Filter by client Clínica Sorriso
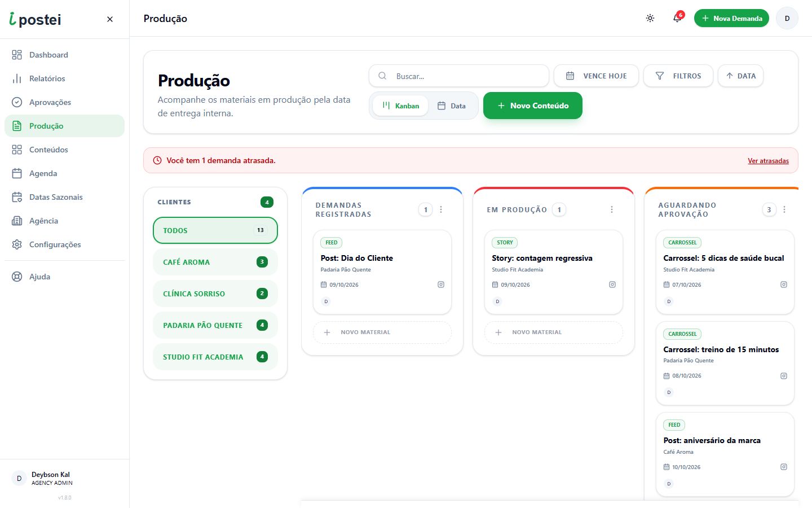The width and height of the screenshot is (812, 508). (215, 294)
